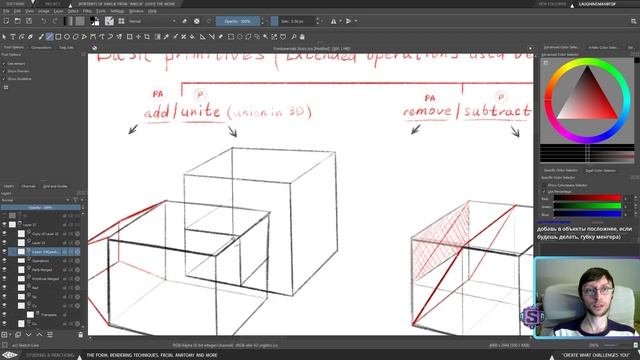The height and width of the screenshot is (360, 640).
Task: Select the Zoom magnifier tool
Action: click(x=293, y=37)
